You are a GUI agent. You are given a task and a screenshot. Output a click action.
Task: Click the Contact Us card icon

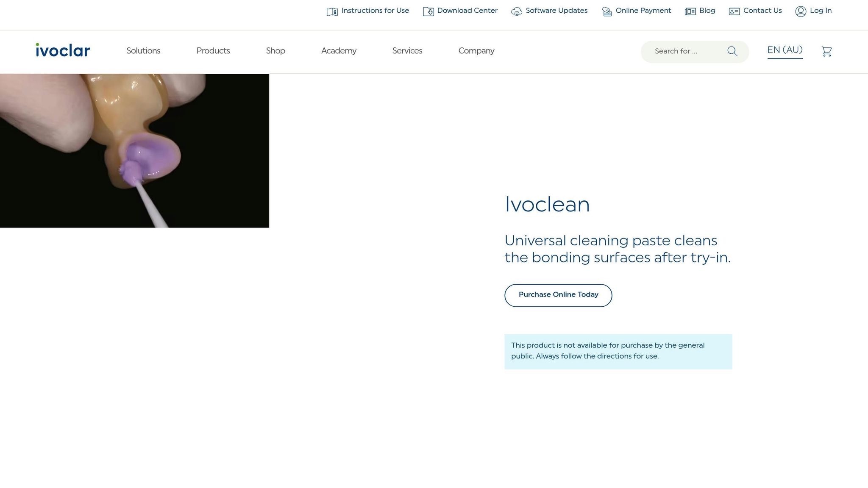(x=734, y=11)
